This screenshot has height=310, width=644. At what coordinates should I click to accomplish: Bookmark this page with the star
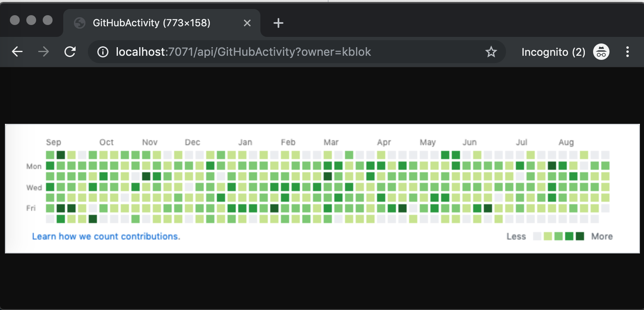click(x=491, y=52)
